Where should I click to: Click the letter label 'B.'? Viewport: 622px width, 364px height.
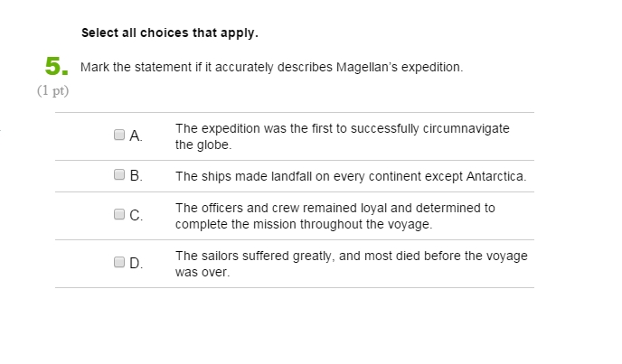[x=136, y=175]
